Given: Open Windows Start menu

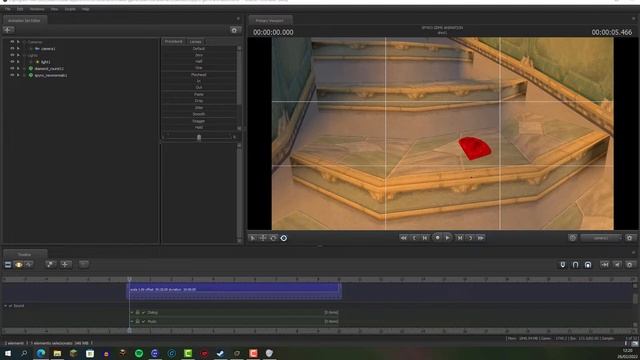Looking at the screenshot, I should [8, 353].
